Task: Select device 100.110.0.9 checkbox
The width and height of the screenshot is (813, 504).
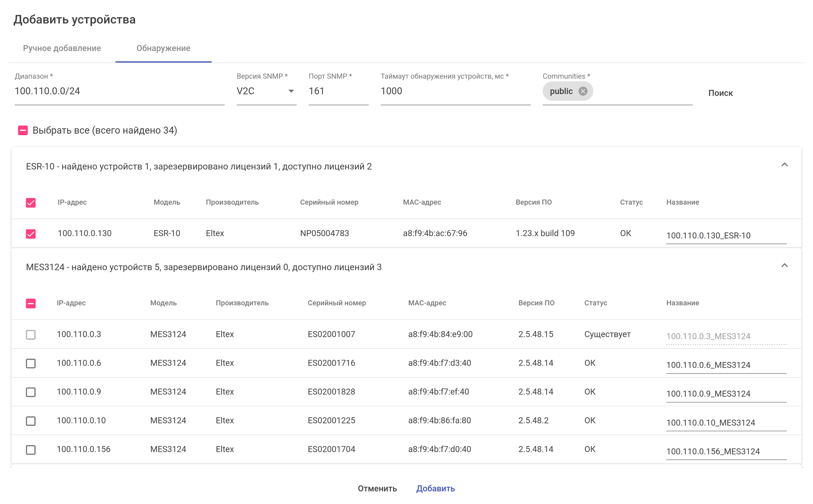Action: point(31,392)
